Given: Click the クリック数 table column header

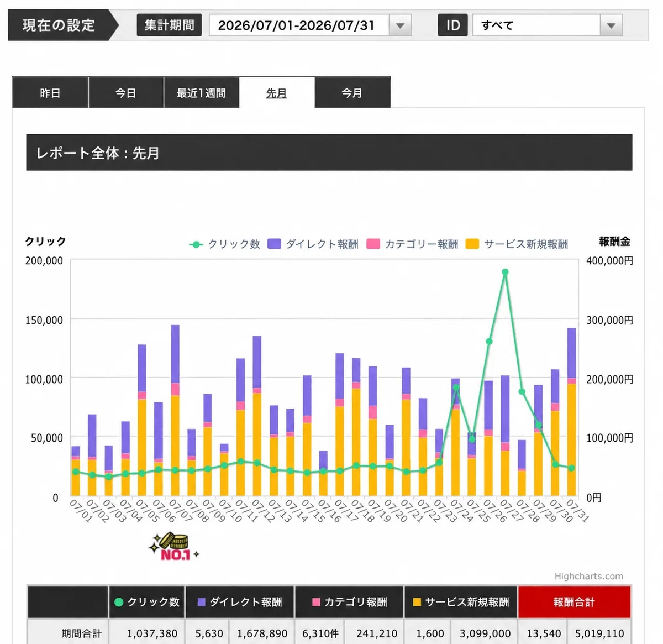Looking at the screenshot, I should click(147, 602).
